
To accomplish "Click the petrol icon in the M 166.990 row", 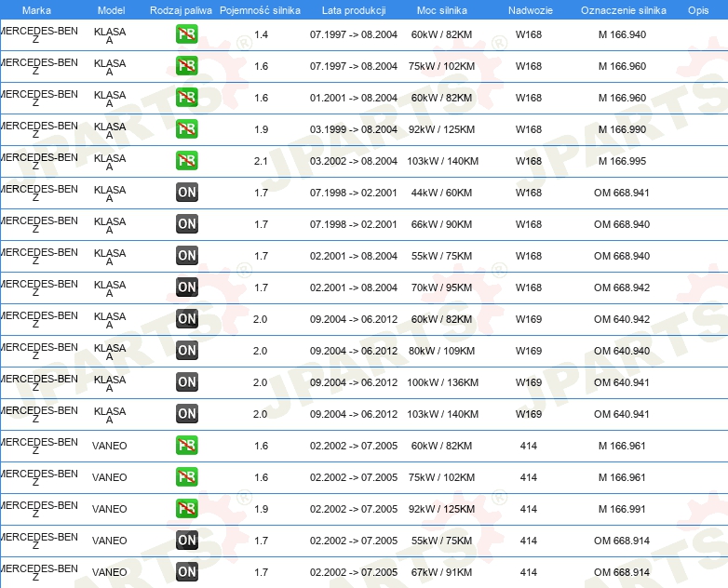I will [x=186, y=129].
